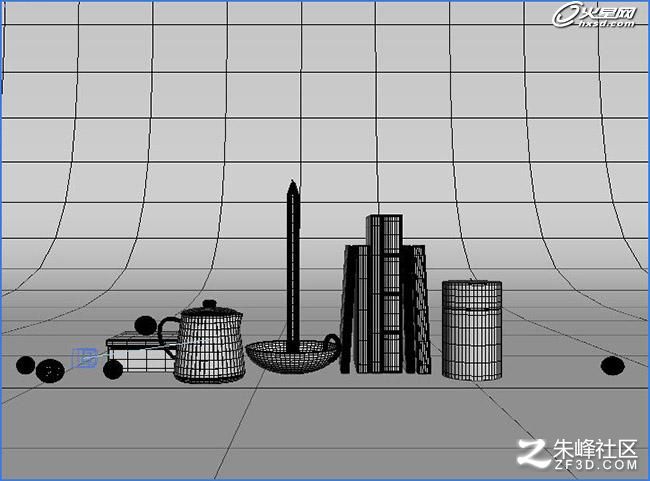Image resolution: width=650 pixels, height=481 pixels.
Task: Click the knob on the teapot lid
Action: point(210,304)
